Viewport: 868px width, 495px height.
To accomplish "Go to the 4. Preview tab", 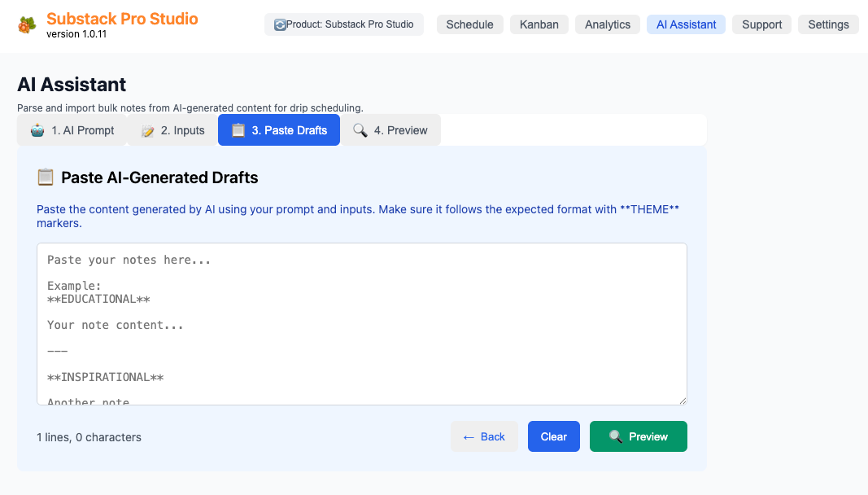I will click(x=390, y=130).
